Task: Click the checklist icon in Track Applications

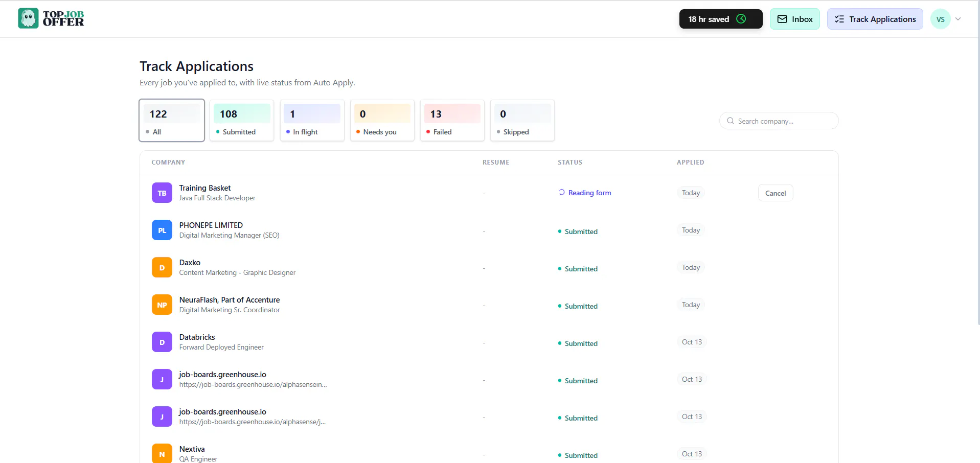Action: [839, 19]
